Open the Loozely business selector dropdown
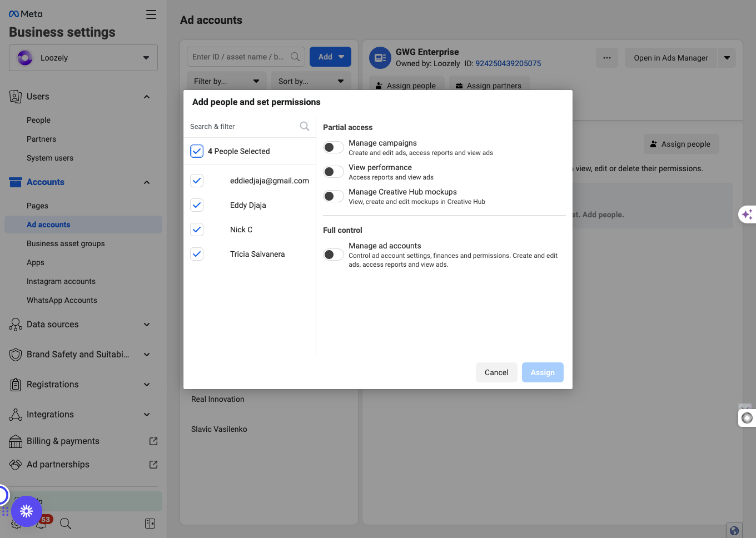The height and width of the screenshot is (538, 756). [x=83, y=58]
